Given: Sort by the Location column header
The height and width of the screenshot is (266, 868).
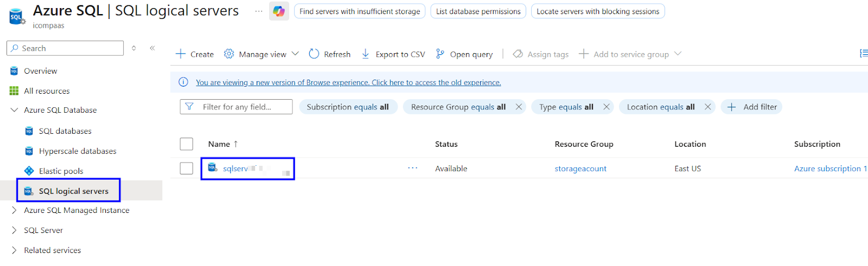Looking at the screenshot, I should [690, 144].
